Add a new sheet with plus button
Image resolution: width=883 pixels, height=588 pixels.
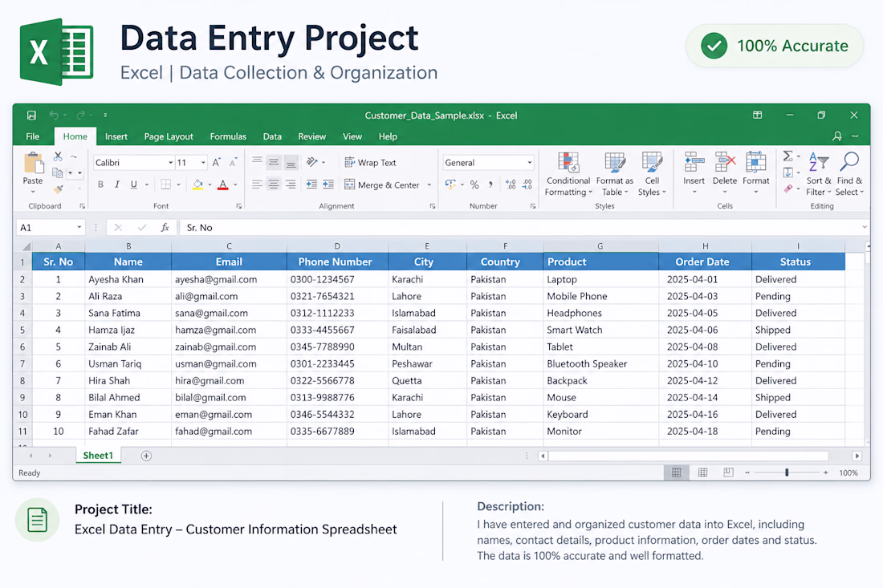(146, 456)
